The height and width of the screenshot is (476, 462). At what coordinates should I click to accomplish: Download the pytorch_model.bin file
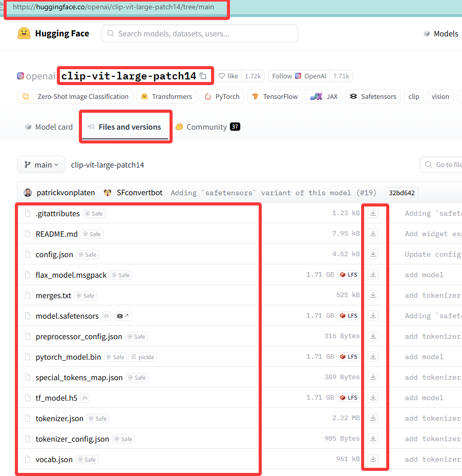click(373, 357)
